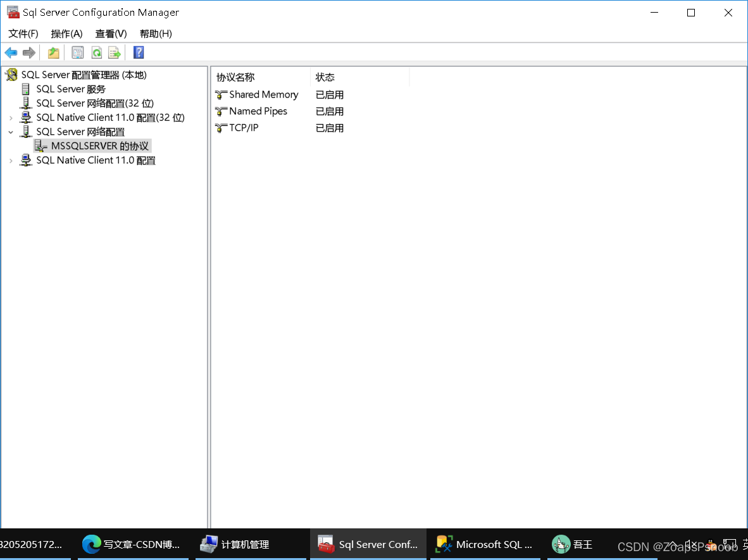This screenshot has height=560, width=748.
Task: Open the 操作(A) menu
Action: [67, 34]
